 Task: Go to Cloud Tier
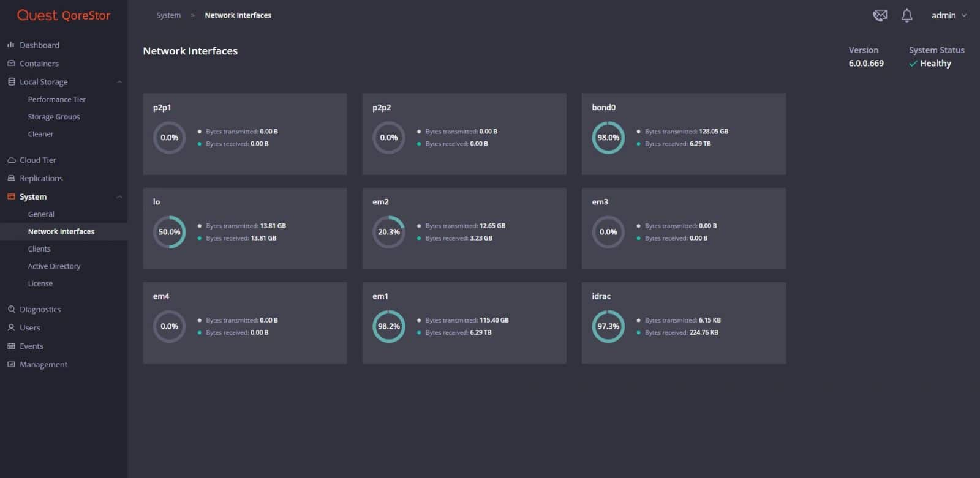(x=38, y=160)
